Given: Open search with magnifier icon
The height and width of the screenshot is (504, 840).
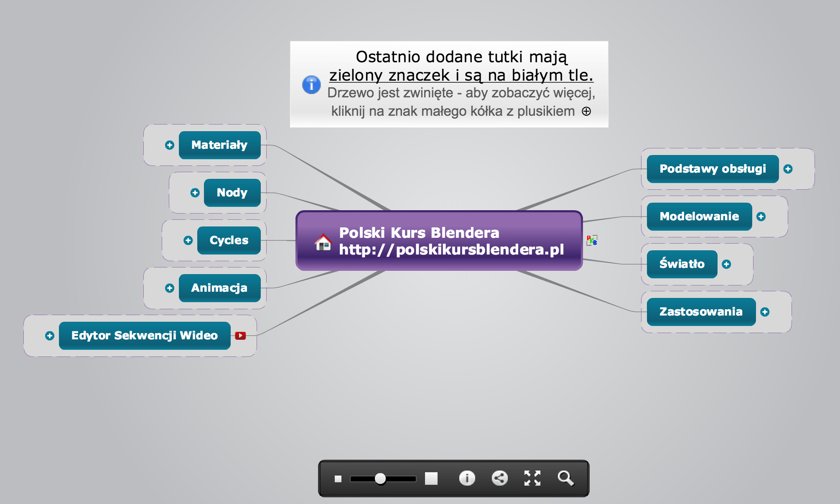Looking at the screenshot, I should 566,478.
